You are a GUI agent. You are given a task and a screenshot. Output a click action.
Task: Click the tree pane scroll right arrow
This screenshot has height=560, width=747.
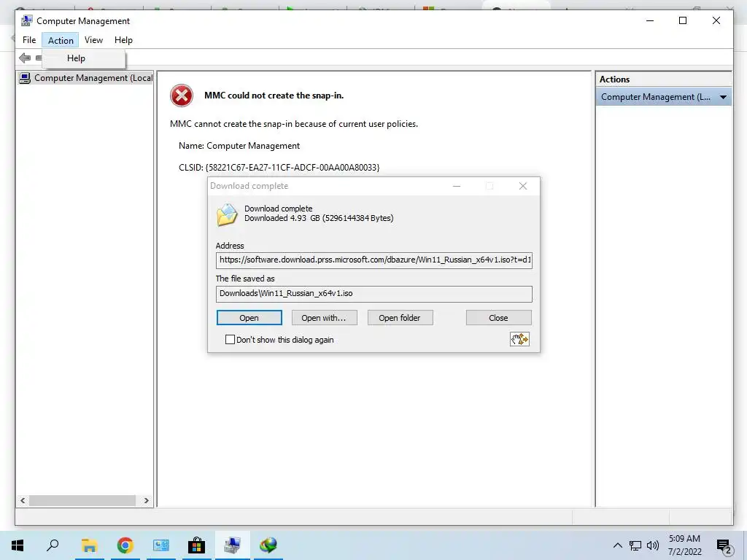pyautogui.click(x=146, y=500)
